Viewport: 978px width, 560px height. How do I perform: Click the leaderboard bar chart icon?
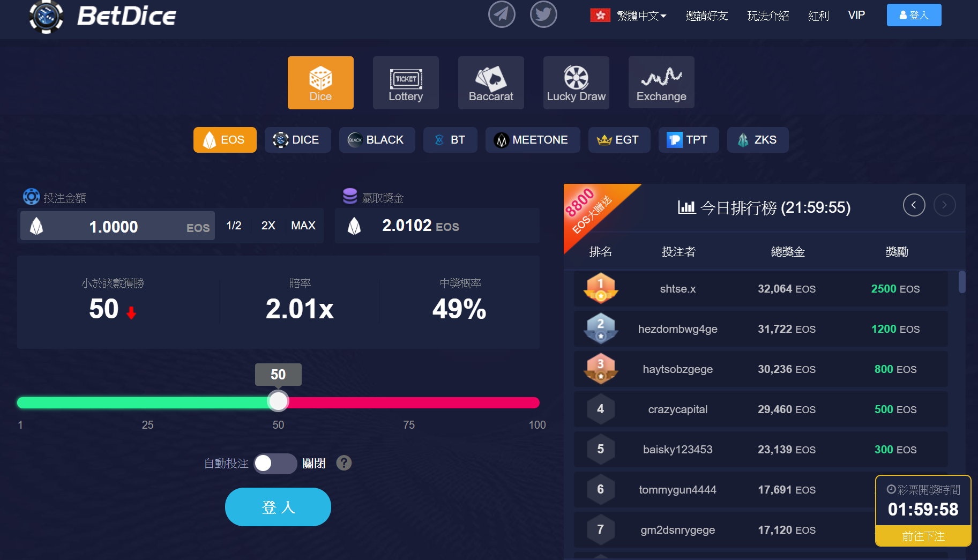point(686,207)
